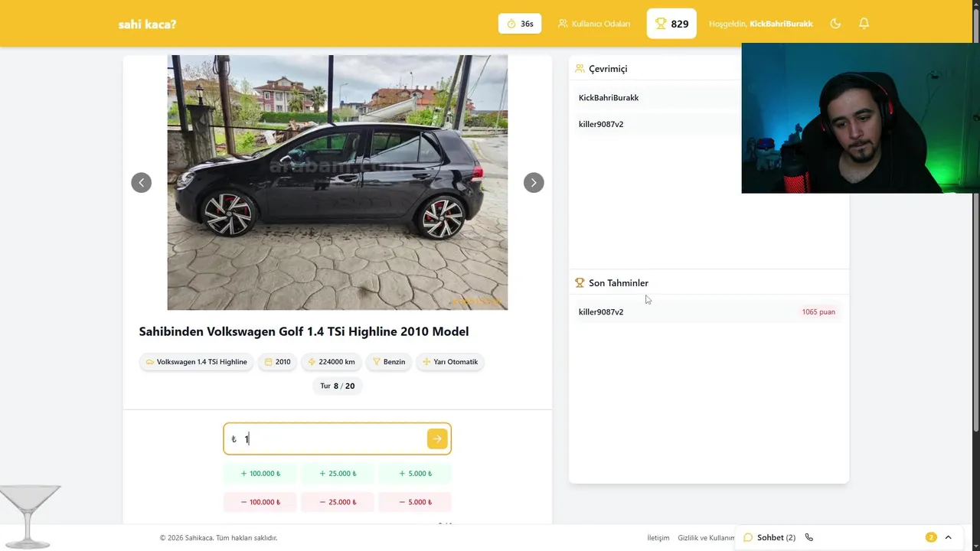Click the Son Tahminler heading
Screen dimensions: 980x551
coord(619,283)
